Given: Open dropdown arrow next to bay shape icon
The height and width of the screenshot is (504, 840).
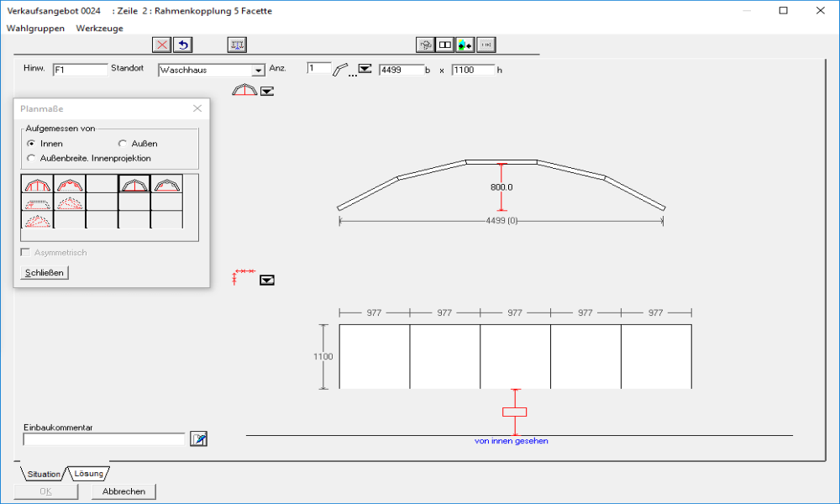Looking at the screenshot, I should click(267, 91).
